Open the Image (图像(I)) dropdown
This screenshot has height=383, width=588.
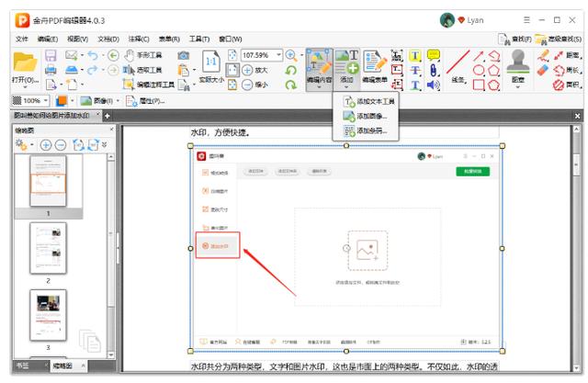tap(100, 100)
